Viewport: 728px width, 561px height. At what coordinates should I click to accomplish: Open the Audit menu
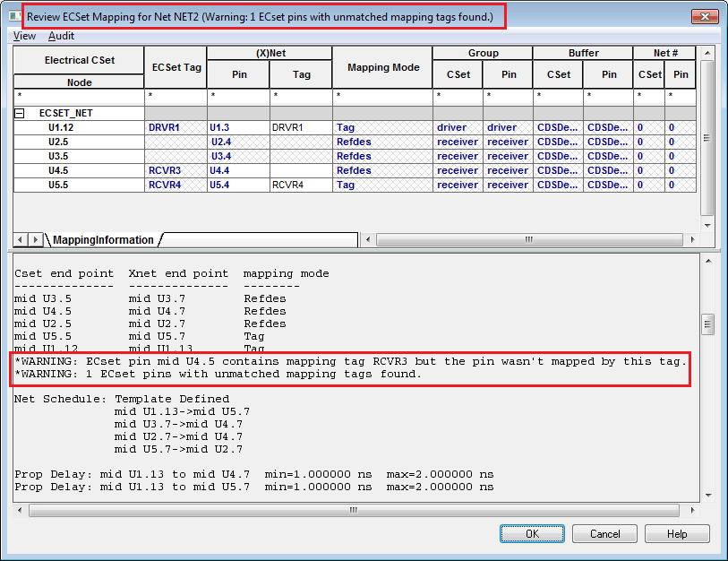click(61, 36)
